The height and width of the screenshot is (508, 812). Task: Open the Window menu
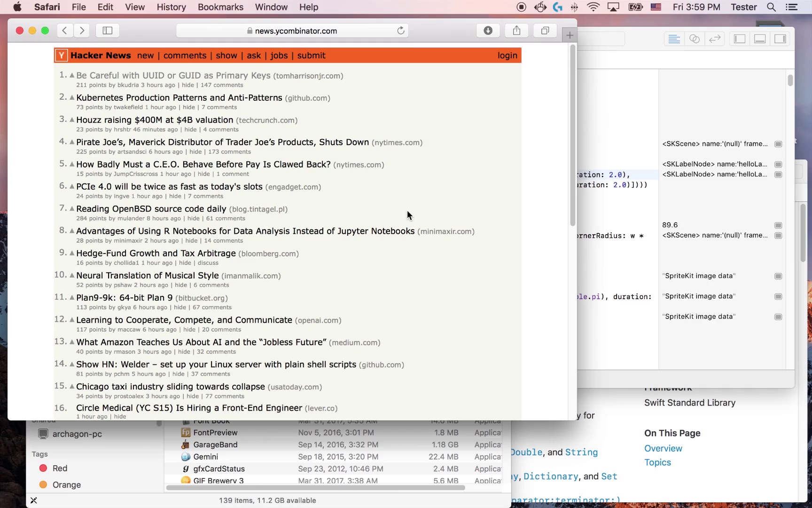271,7
